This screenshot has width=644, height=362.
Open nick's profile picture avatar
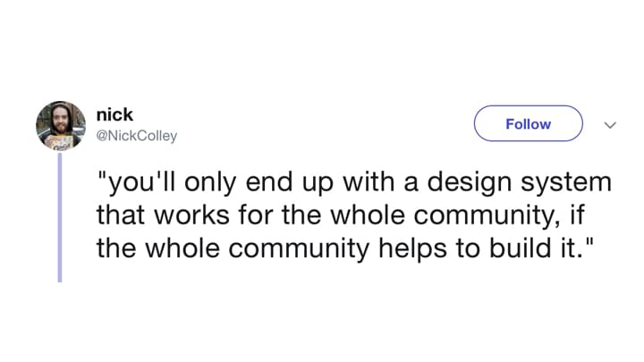click(x=61, y=126)
